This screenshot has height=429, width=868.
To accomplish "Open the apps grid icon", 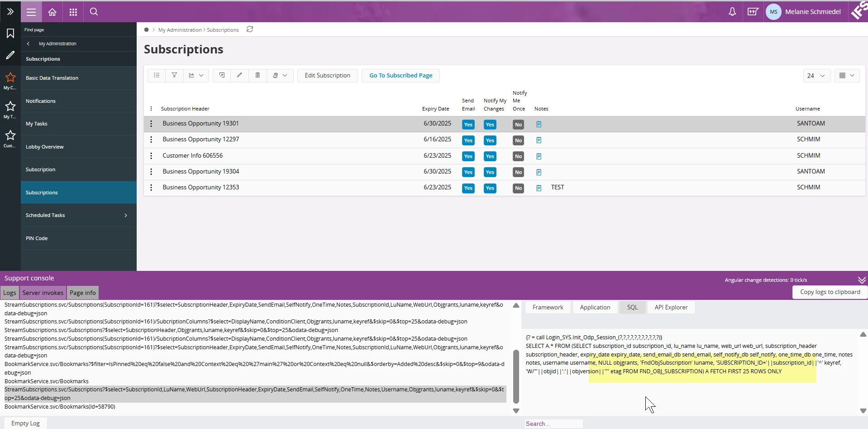I will coord(73,12).
